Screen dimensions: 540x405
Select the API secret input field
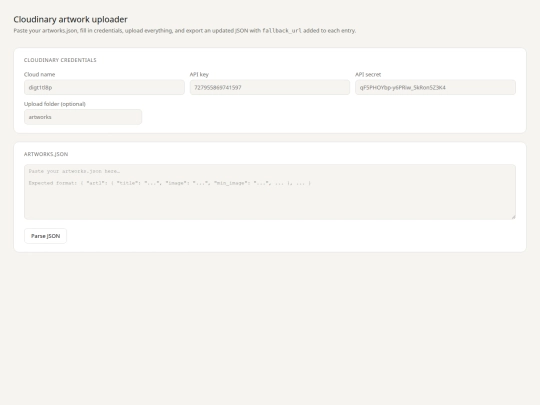(435, 87)
